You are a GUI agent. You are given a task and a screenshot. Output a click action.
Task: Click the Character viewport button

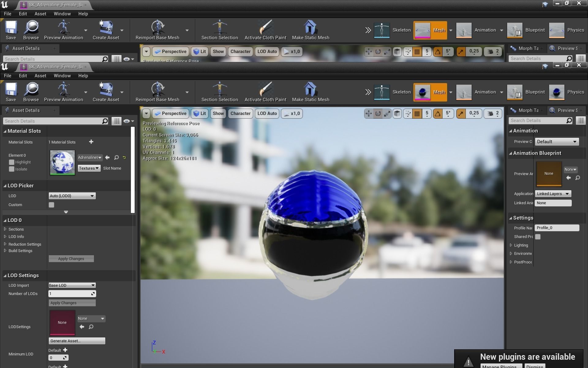tap(240, 113)
